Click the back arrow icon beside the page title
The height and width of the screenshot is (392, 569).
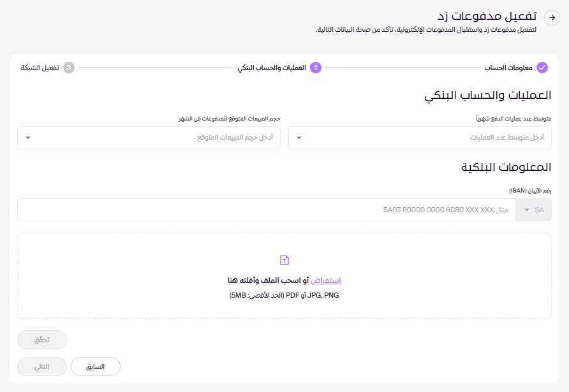coord(552,18)
